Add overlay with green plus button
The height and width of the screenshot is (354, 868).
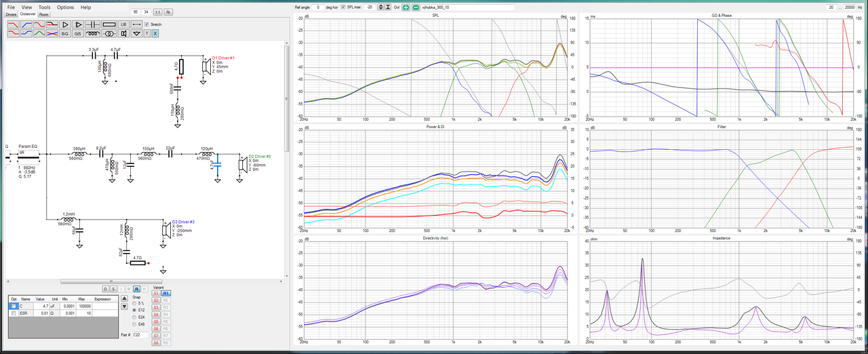point(406,7)
